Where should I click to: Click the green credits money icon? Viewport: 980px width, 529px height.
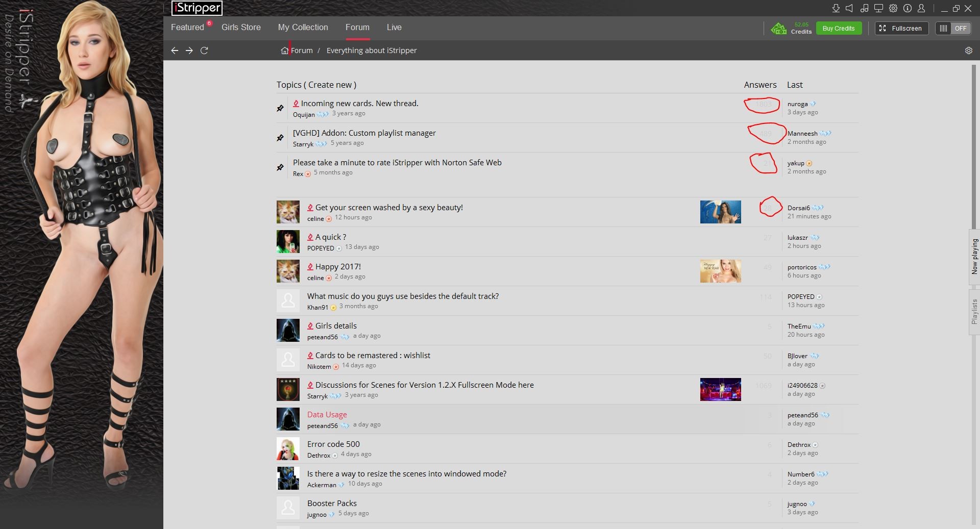coord(778,29)
